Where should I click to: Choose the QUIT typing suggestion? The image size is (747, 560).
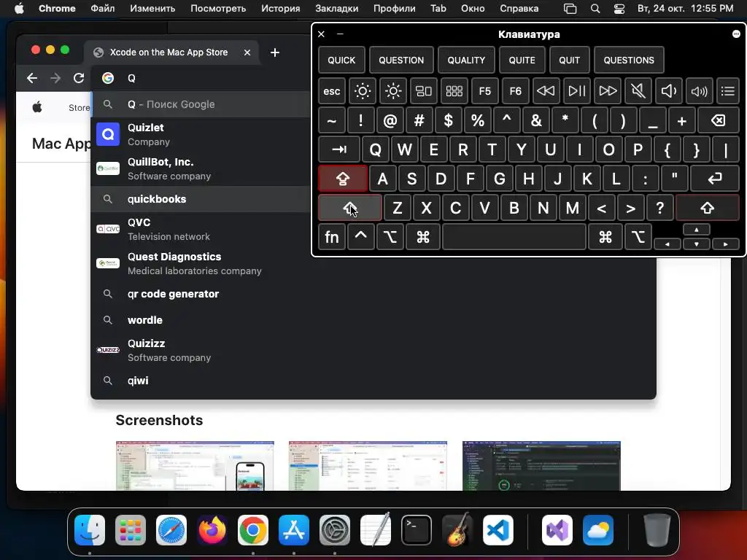569,60
